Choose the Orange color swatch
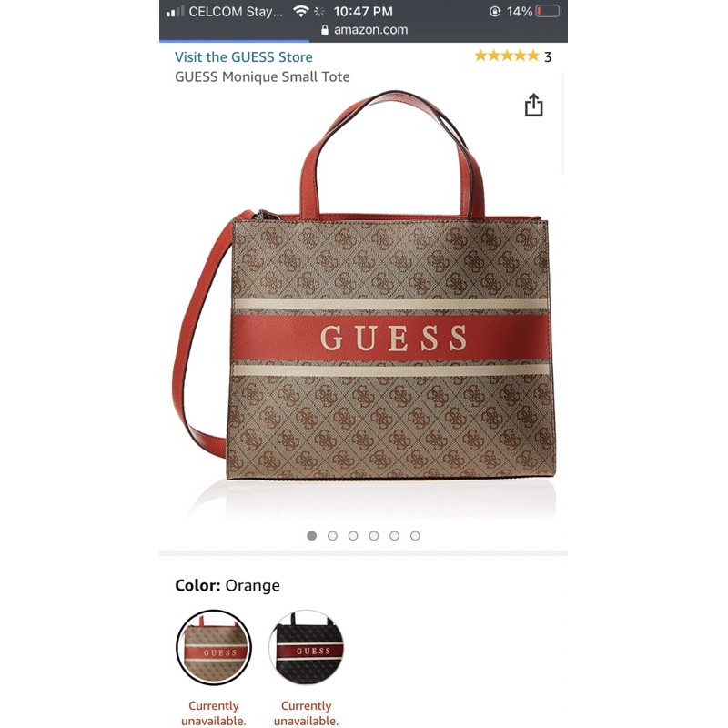The image size is (728, 728). tap(214, 647)
